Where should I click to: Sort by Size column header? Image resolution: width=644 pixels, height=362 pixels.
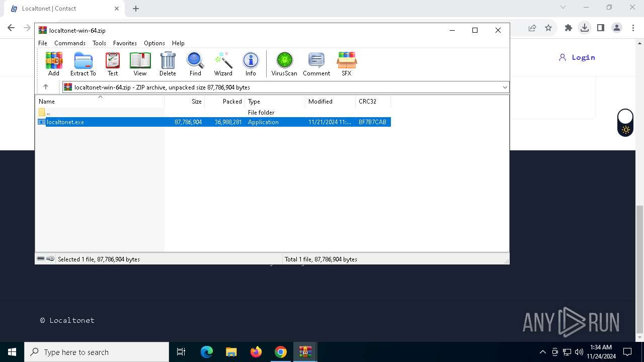coord(185,102)
